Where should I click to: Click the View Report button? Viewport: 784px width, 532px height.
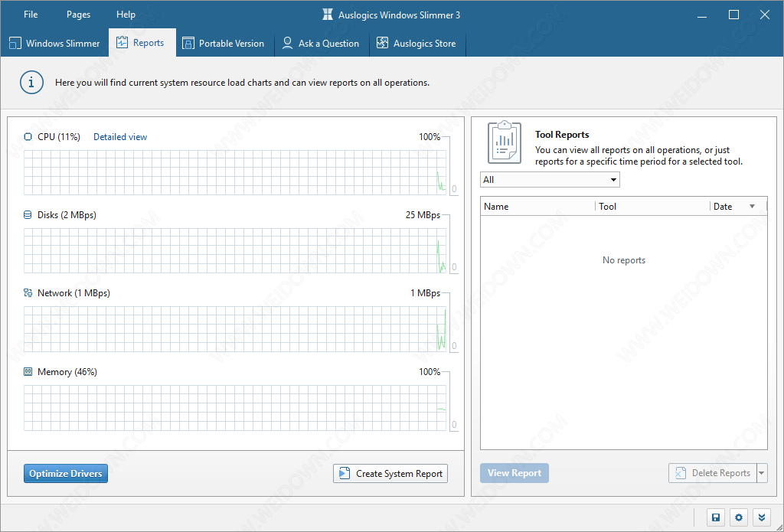(514, 473)
